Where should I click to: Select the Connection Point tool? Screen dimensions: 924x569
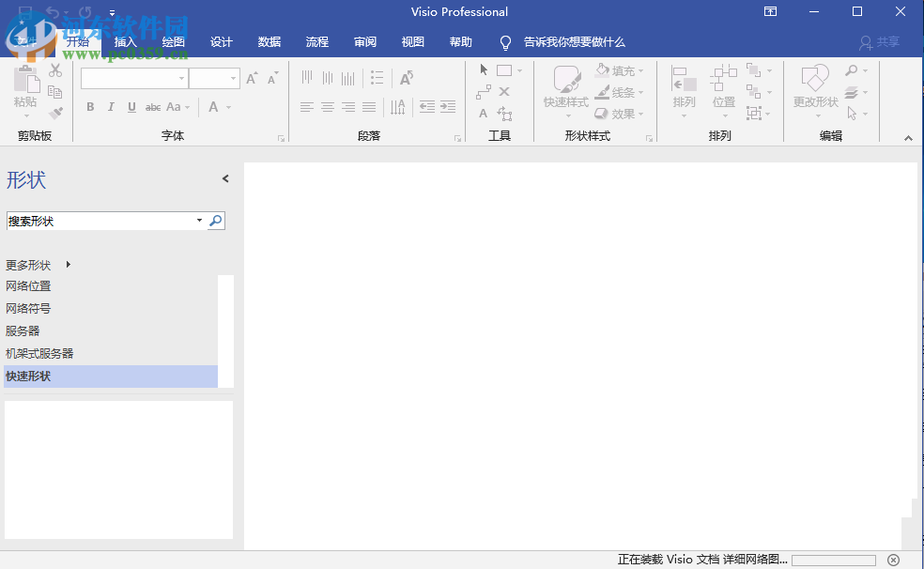(x=504, y=92)
